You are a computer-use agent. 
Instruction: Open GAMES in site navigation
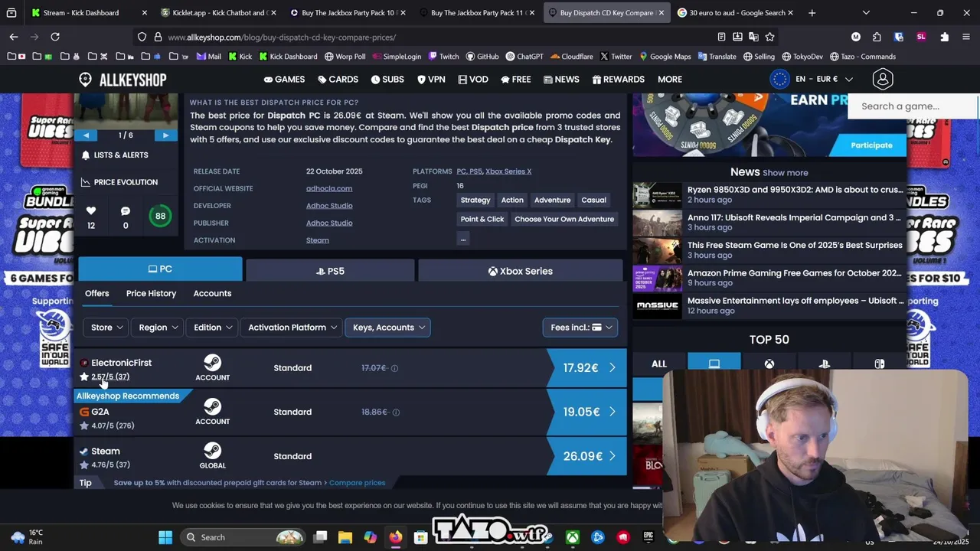point(284,80)
